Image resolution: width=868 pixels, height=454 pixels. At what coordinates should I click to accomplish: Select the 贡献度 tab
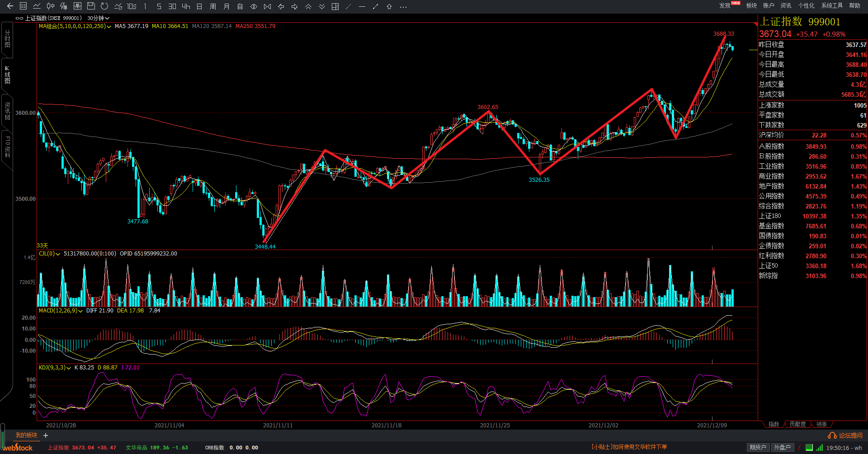point(797,424)
